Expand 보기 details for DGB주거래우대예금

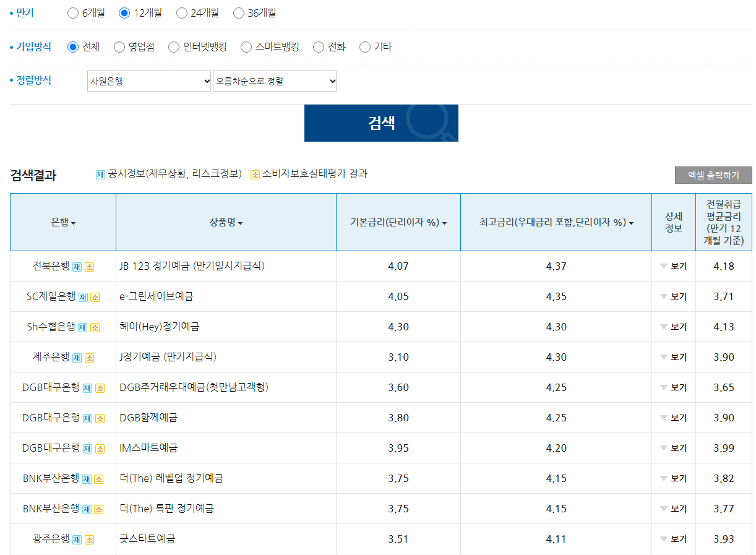tap(674, 388)
